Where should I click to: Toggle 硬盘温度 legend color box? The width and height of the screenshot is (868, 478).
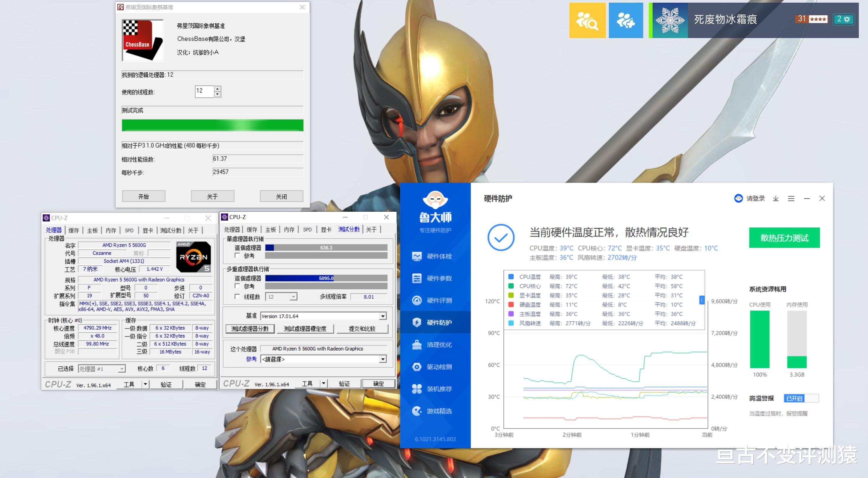tap(511, 305)
